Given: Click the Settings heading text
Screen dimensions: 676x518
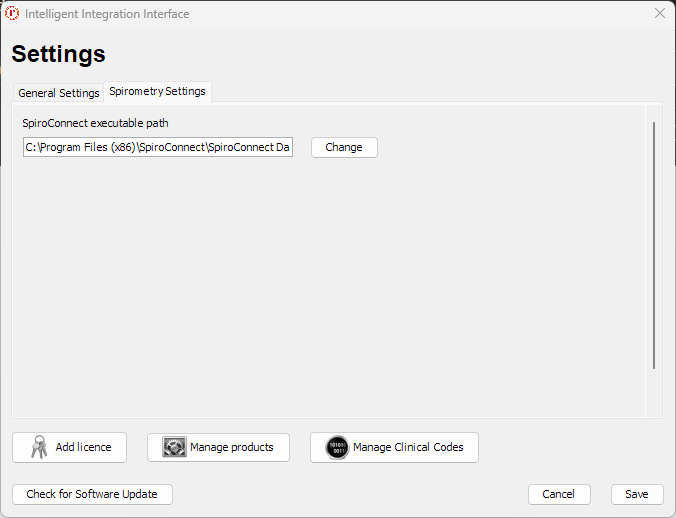Looking at the screenshot, I should tap(58, 54).
